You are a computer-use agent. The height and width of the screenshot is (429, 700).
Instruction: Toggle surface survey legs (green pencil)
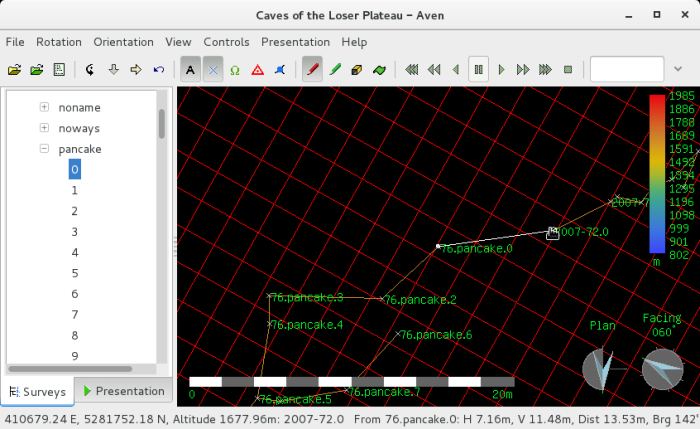point(335,70)
